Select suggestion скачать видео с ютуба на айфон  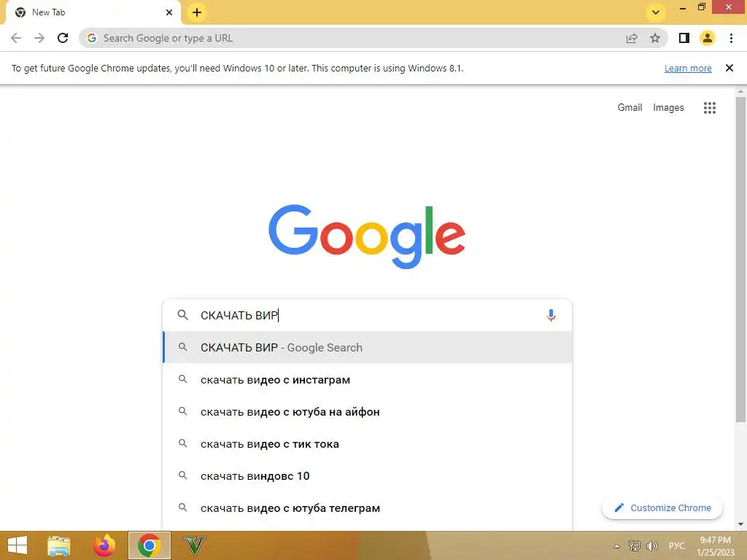(367, 411)
